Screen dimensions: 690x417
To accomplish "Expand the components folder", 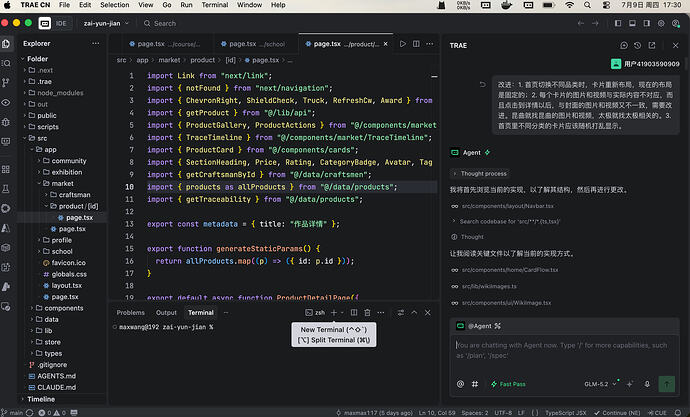I will click(63, 308).
